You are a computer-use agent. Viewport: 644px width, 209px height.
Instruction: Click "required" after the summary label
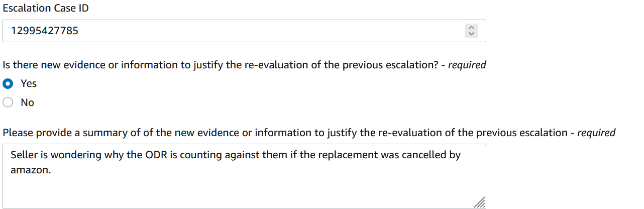(x=596, y=133)
